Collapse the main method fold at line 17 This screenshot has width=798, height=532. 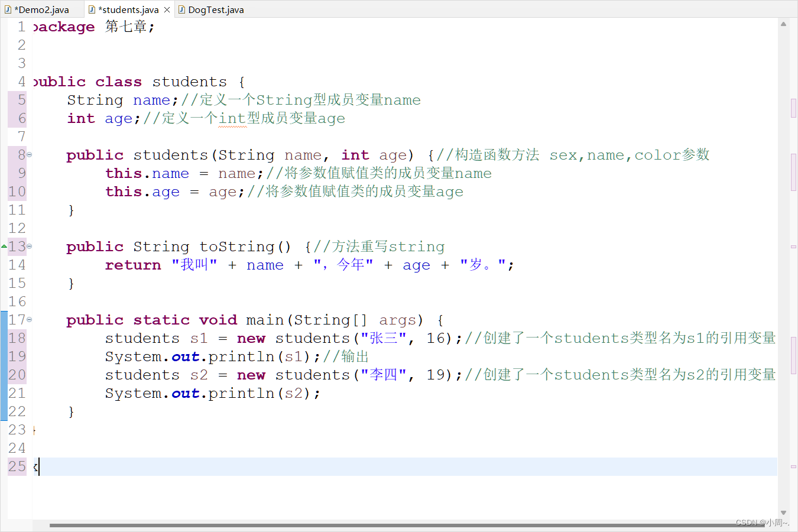(30, 319)
